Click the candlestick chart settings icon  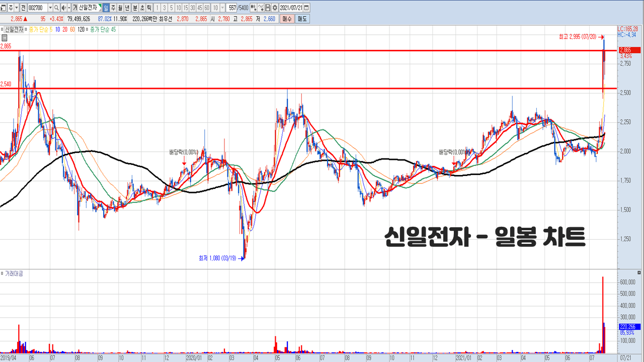253,8
